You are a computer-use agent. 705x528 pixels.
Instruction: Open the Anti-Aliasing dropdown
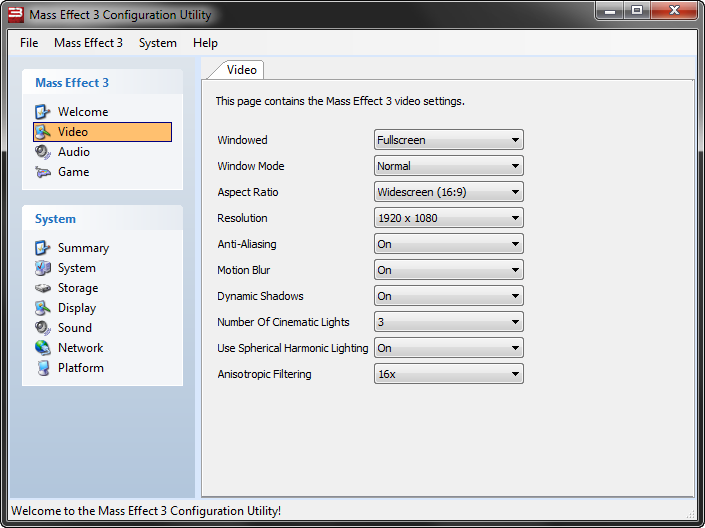click(449, 244)
